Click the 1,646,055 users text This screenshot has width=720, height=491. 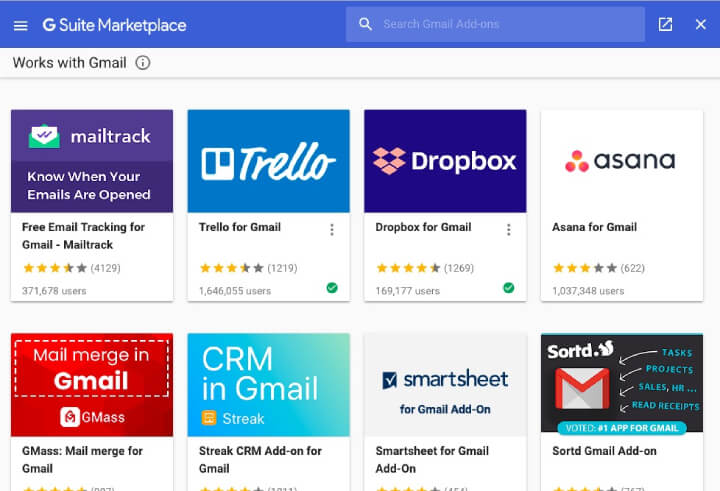pos(235,291)
